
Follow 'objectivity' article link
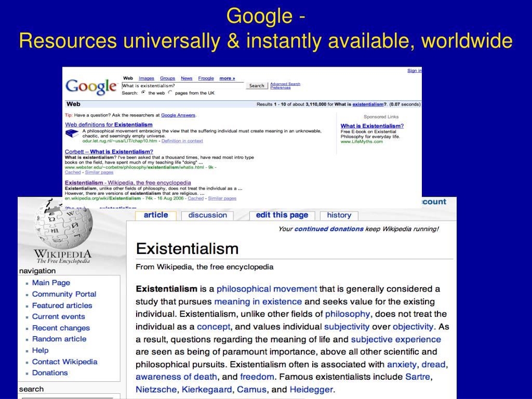(413, 327)
